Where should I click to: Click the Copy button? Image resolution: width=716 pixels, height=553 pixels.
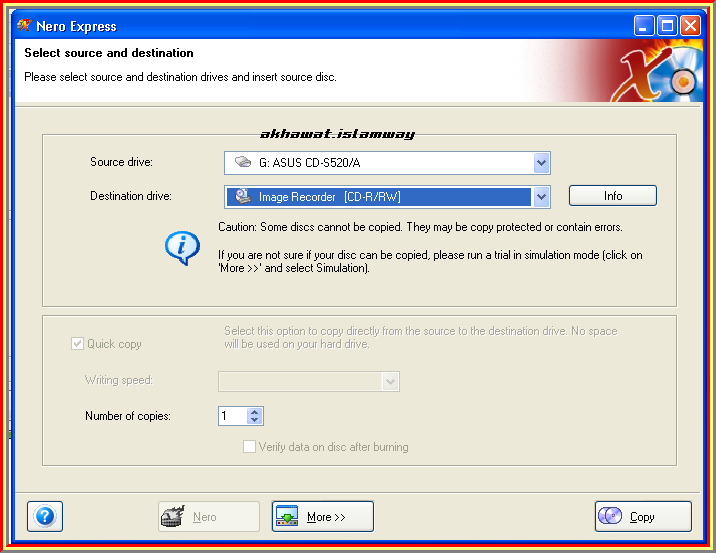tap(643, 516)
